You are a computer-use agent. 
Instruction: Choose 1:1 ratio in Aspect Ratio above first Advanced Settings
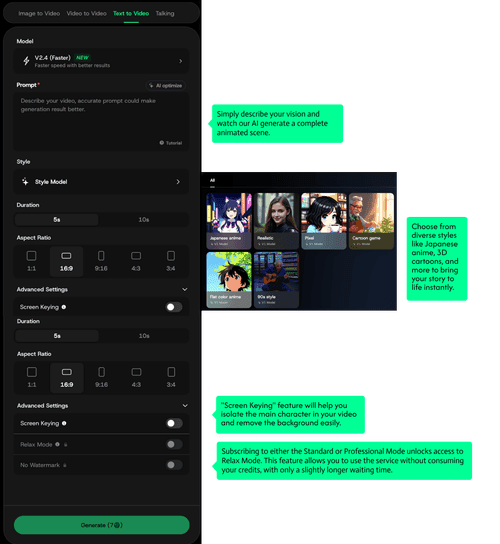(32, 261)
